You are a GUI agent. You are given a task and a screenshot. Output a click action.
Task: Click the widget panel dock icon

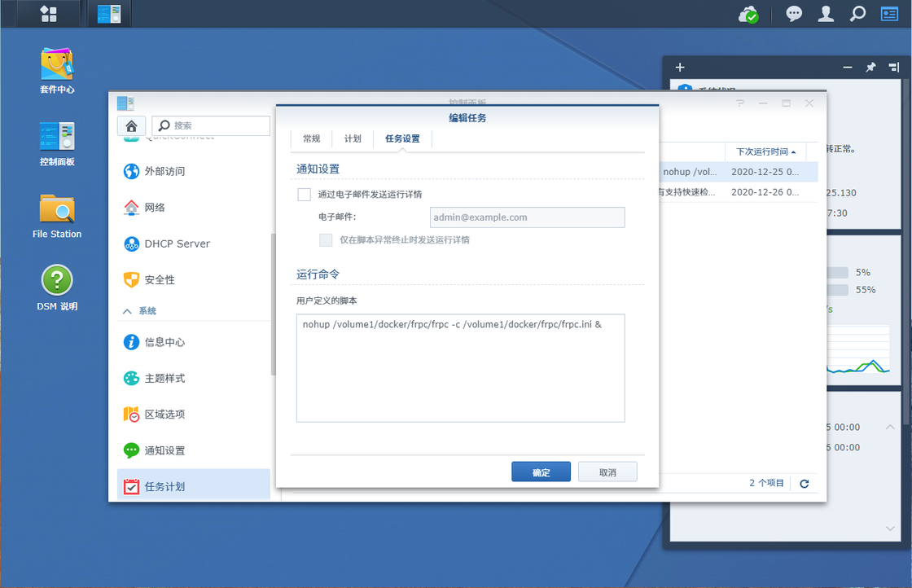(894, 68)
